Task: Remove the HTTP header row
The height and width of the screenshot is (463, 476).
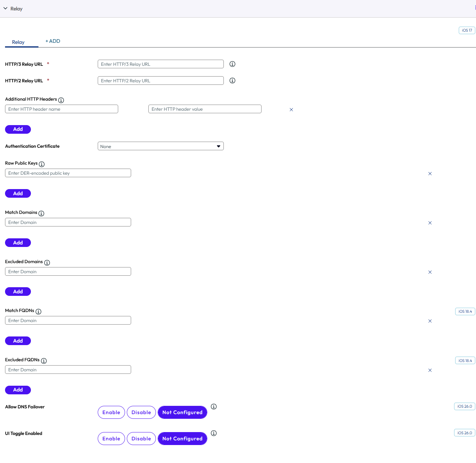Action: tap(291, 110)
